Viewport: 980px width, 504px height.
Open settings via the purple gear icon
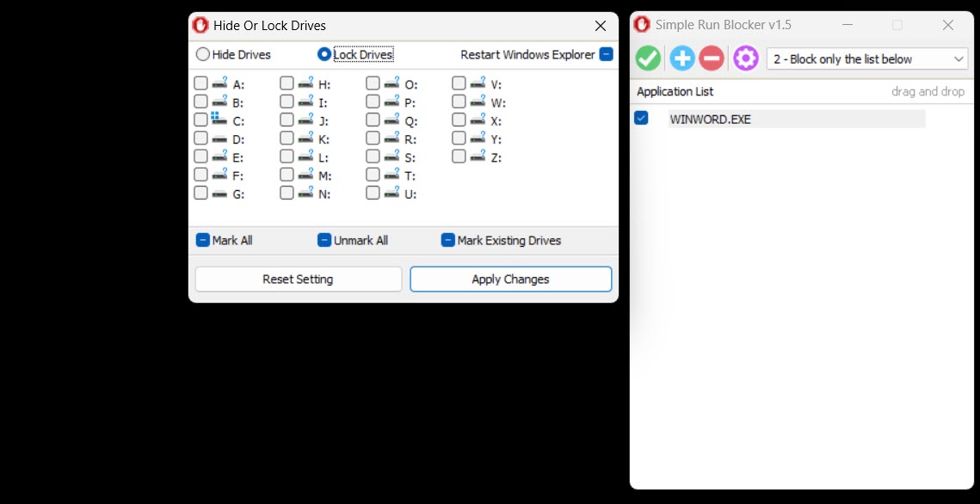click(745, 58)
